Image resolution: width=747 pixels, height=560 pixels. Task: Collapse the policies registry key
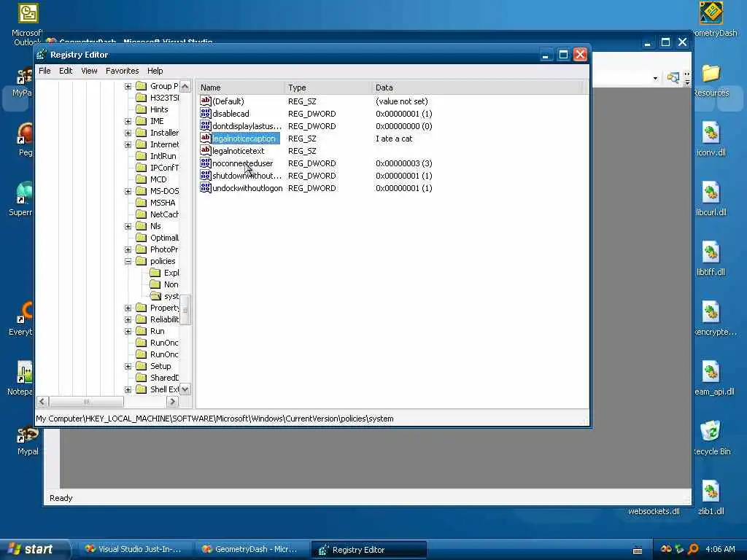128,262
